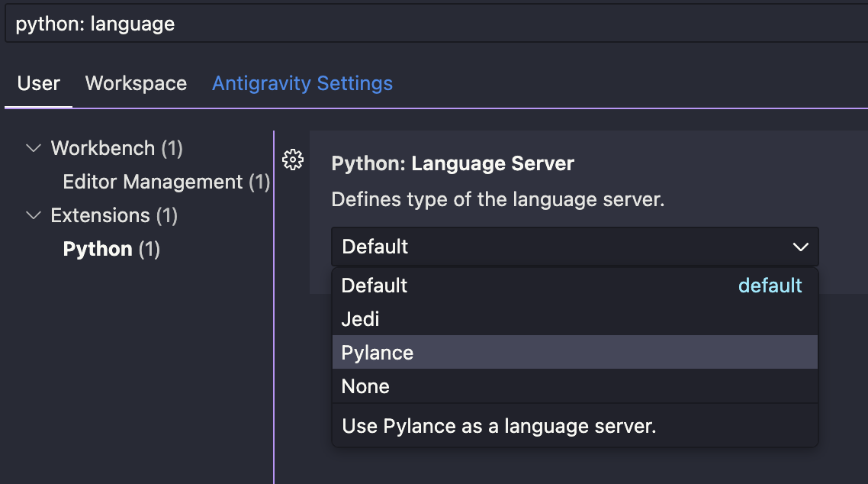This screenshot has width=868, height=484.
Task: Click the 'Defines type of the language server' text
Action: [497, 200]
